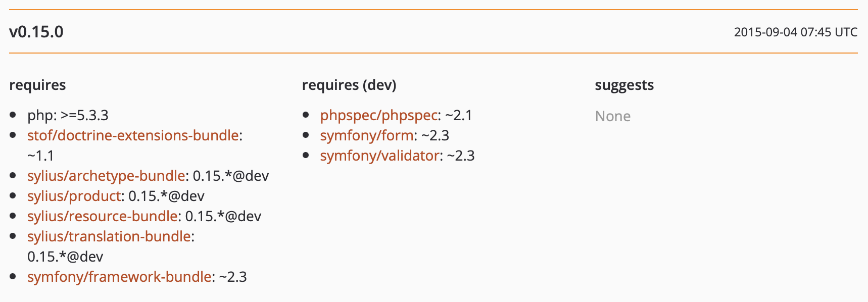This screenshot has height=302, width=868.
Task: Open the phpspec/phpspec dev requirement link
Action: tap(378, 115)
